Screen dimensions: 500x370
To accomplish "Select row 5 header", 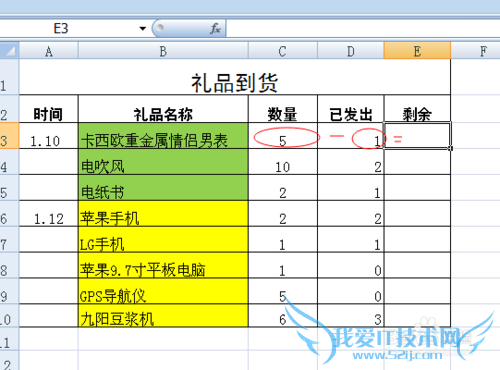I will [9, 188].
